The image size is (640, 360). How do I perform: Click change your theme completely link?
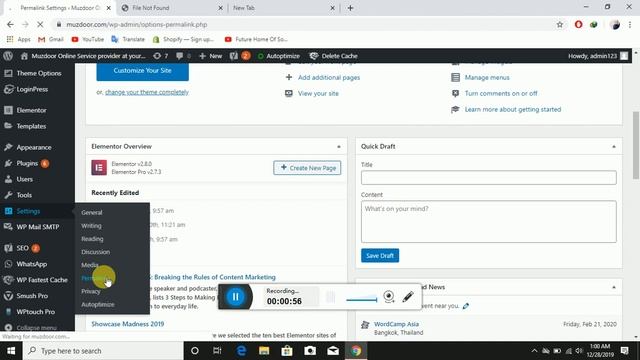coord(147,92)
